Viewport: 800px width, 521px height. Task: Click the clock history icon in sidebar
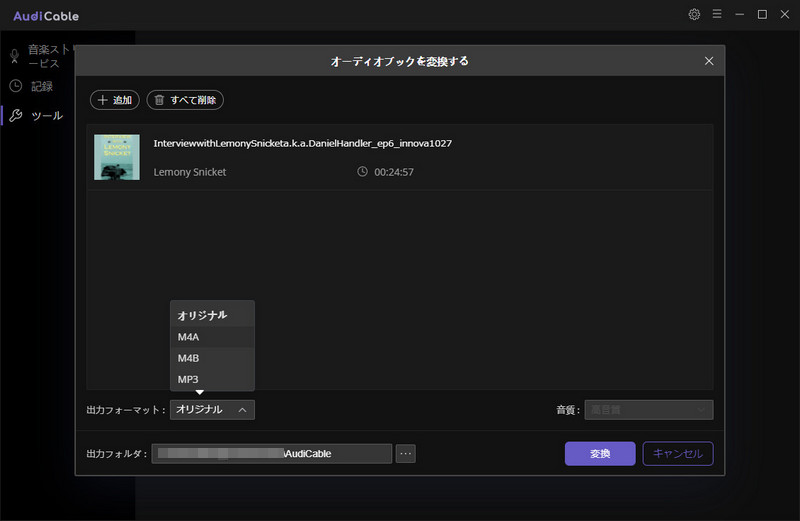(16, 86)
